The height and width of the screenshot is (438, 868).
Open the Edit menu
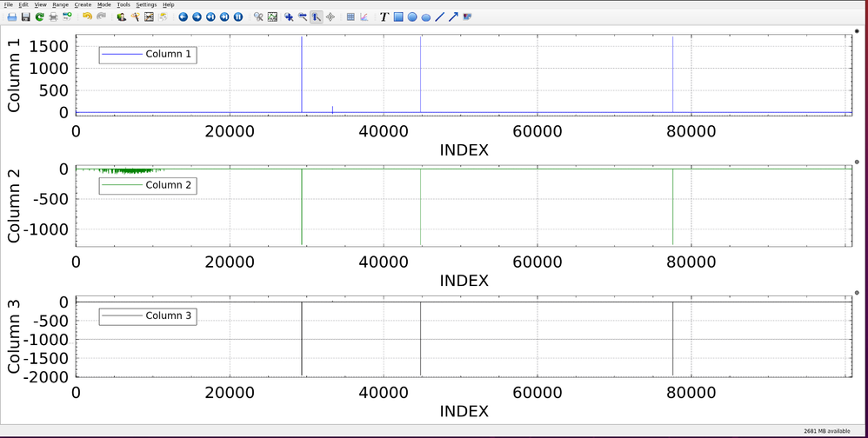point(23,4)
